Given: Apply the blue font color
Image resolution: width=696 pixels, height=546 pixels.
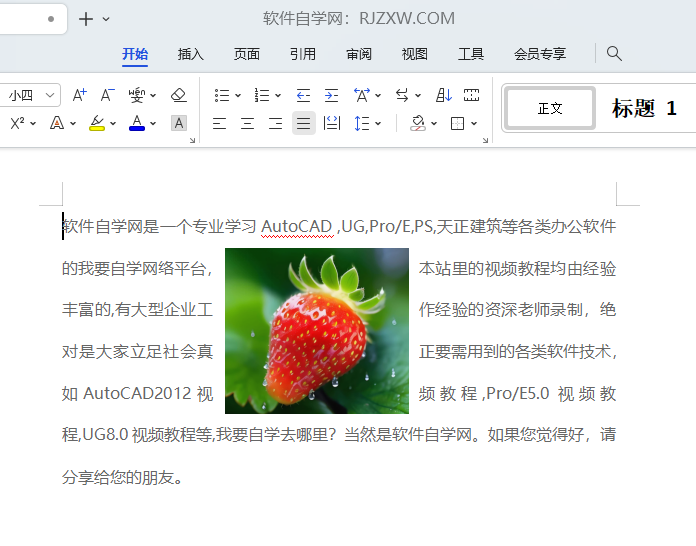Looking at the screenshot, I should coord(137,123).
